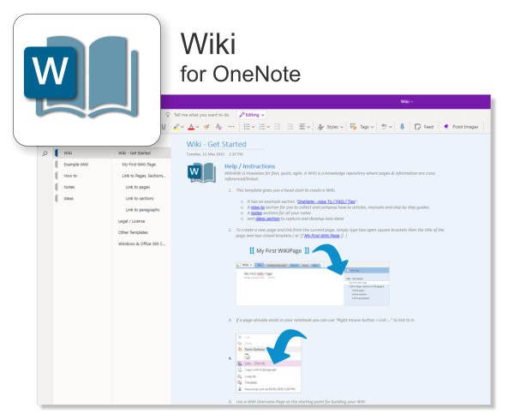514x420 pixels.
Task: Click the bullet list icon
Action: (248, 127)
